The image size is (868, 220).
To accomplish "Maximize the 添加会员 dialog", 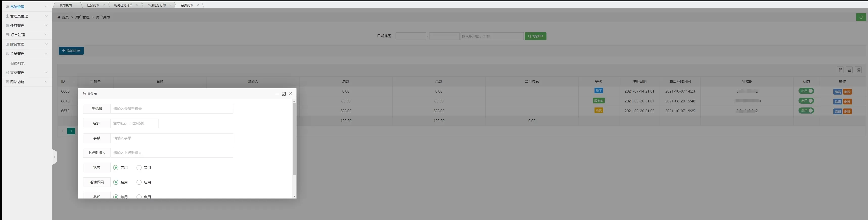I will 284,94.
